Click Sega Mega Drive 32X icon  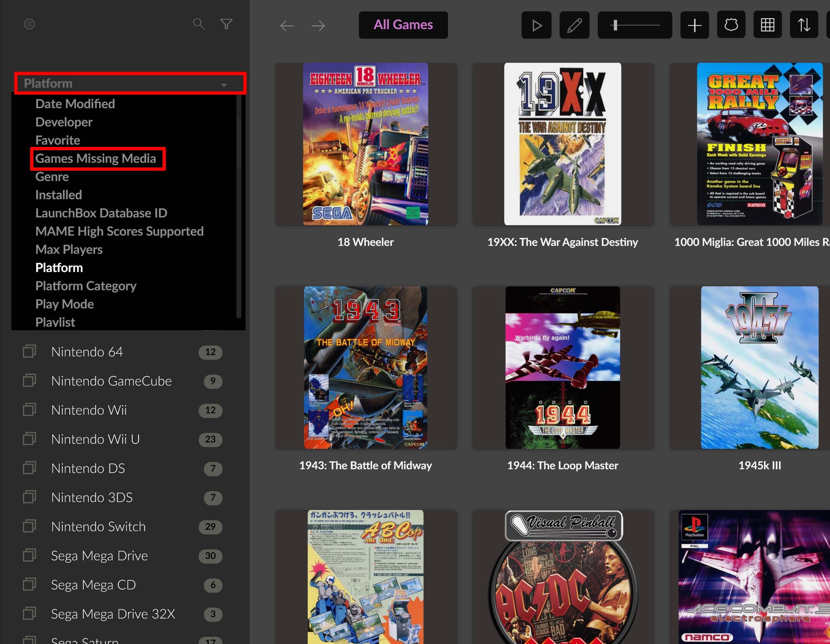[x=29, y=614]
